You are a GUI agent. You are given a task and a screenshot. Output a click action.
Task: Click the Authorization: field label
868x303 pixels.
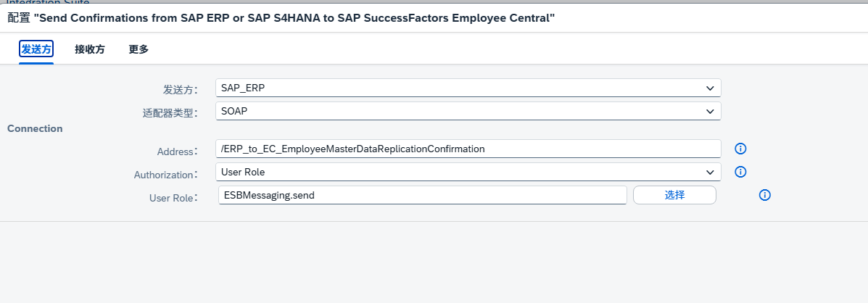point(165,175)
